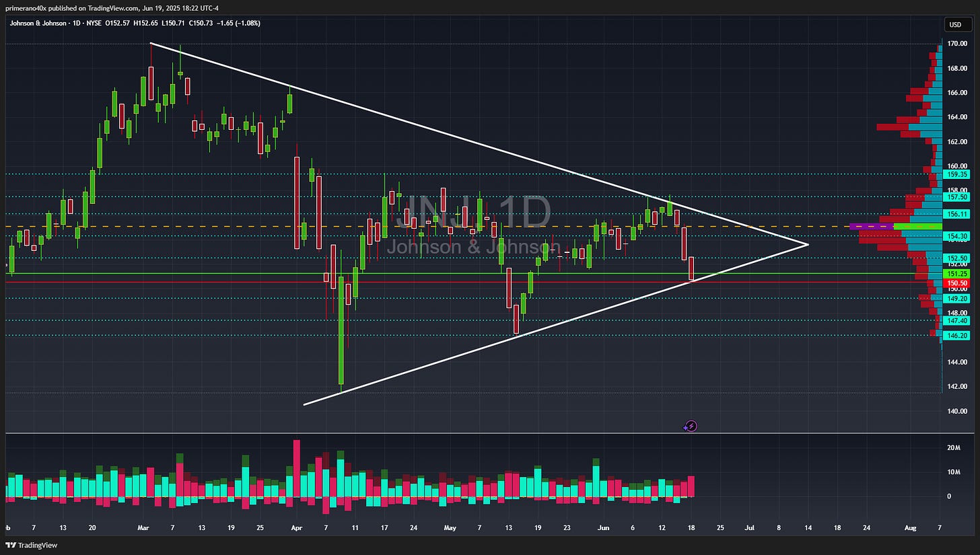This screenshot has width=980, height=555.
Task: Click the 146.20 price level label
Action: coord(956,336)
